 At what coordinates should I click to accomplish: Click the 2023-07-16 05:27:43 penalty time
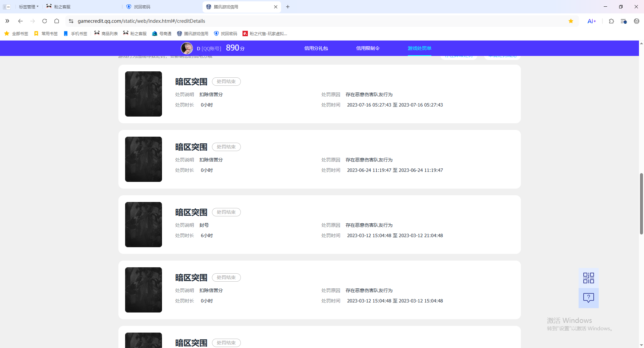[x=395, y=105]
